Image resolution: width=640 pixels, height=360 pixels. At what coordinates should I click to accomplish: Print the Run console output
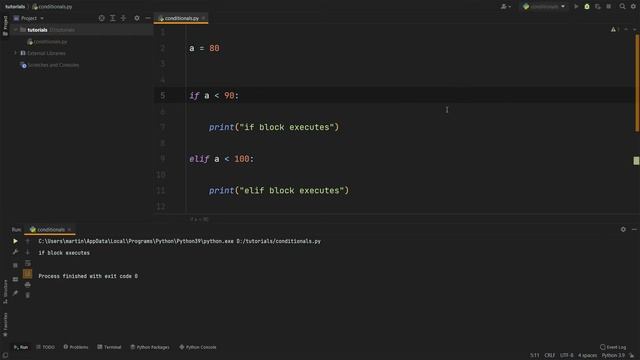pos(27,284)
